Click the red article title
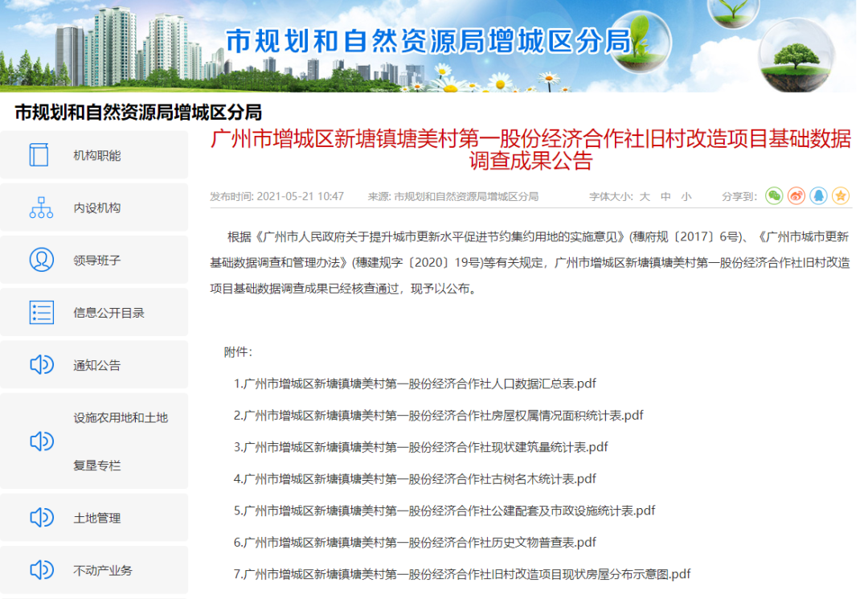This screenshot has width=868, height=599. pos(530,150)
